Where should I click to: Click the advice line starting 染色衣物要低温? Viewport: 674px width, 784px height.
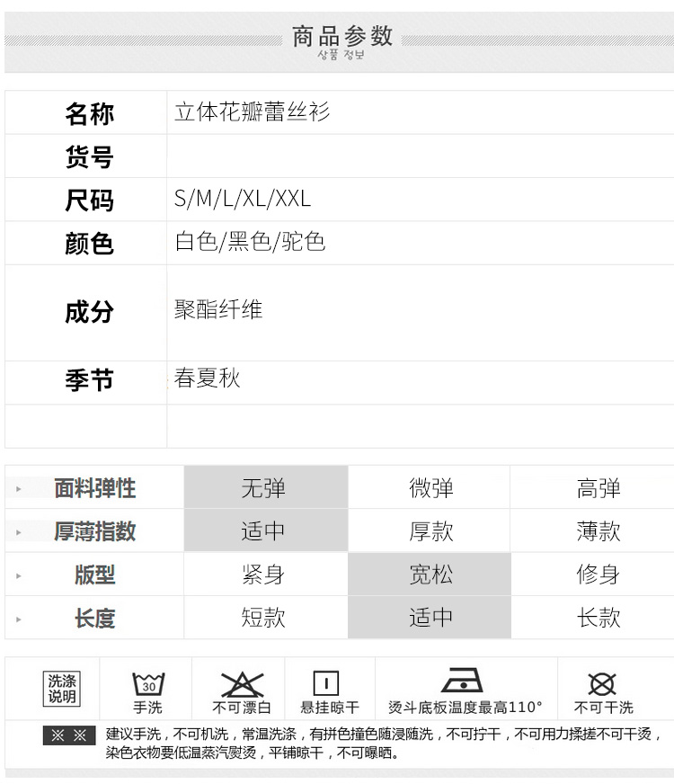pyautogui.click(x=253, y=753)
